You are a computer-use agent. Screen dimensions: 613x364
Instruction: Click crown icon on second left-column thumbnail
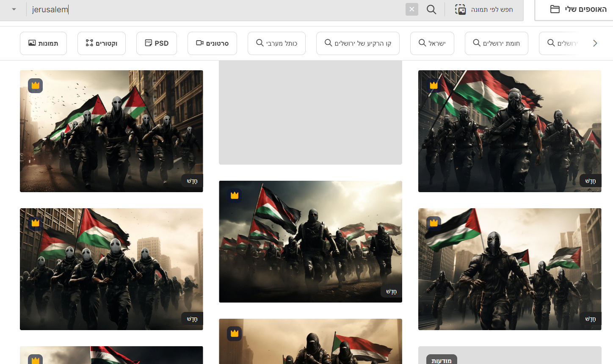36,223
